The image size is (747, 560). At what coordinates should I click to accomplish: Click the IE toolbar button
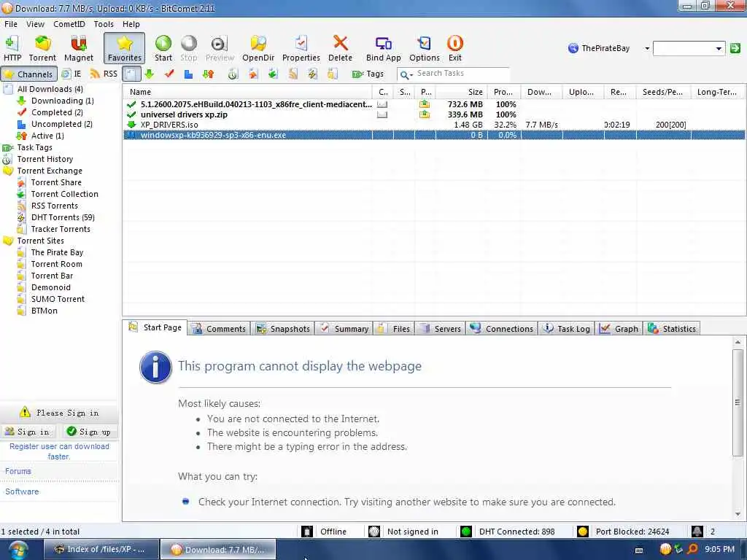pyautogui.click(x=72, y=74)
